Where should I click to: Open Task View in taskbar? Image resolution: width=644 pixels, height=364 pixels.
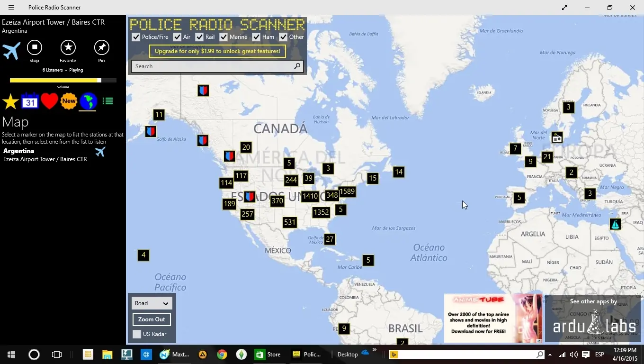point(57,355)
